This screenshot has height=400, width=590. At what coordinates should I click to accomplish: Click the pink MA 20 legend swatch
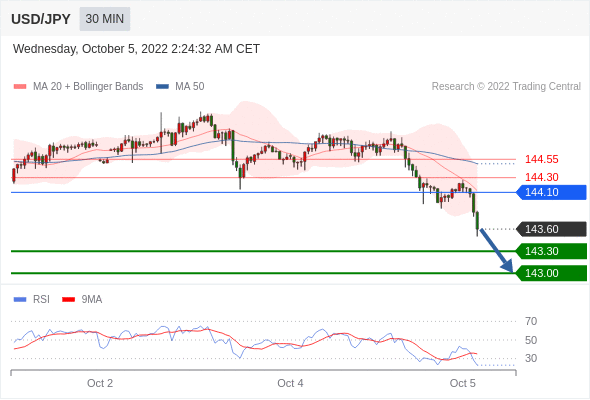[x=20, y=87]
